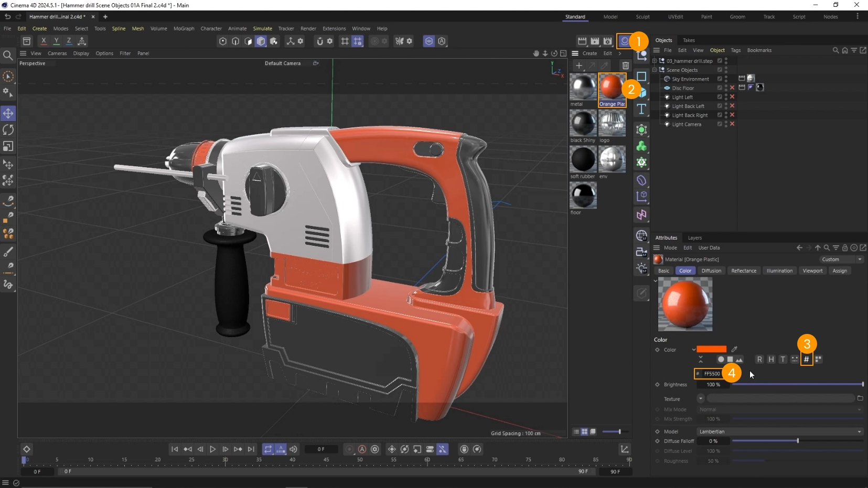Add new material with plus icon
Image resolution: width=868 pixels, height=488 pixels.
pos(578,66)
